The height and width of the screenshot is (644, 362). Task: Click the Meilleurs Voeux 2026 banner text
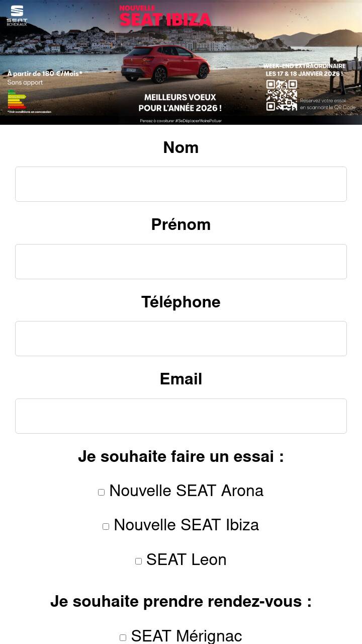[180, 103]
